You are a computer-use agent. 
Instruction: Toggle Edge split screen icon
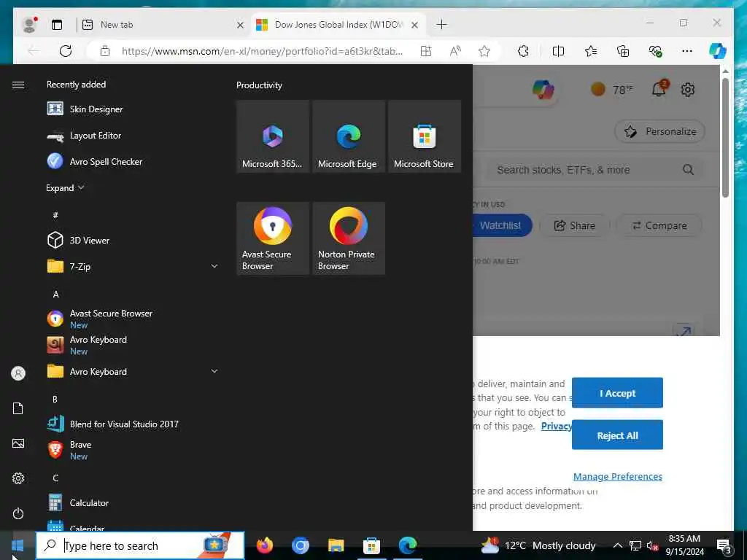pyautogui.click(x=558, y=51)
